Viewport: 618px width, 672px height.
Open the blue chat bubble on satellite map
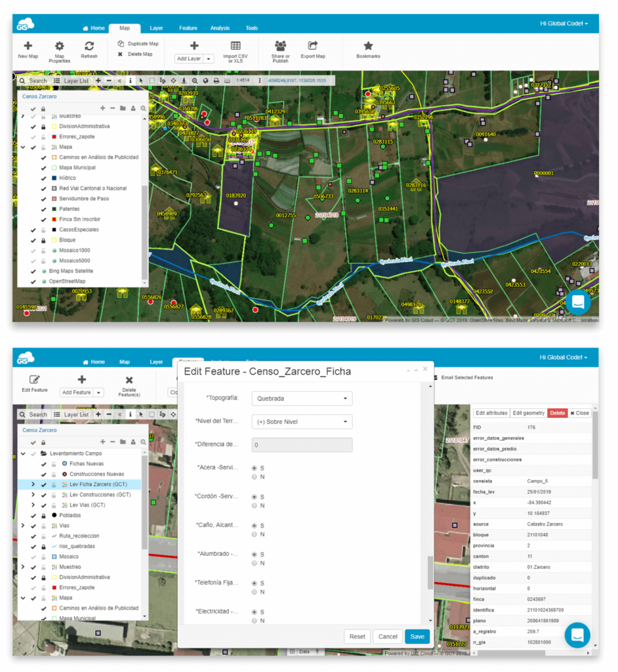pyautogui.click(x=578, y=301)
